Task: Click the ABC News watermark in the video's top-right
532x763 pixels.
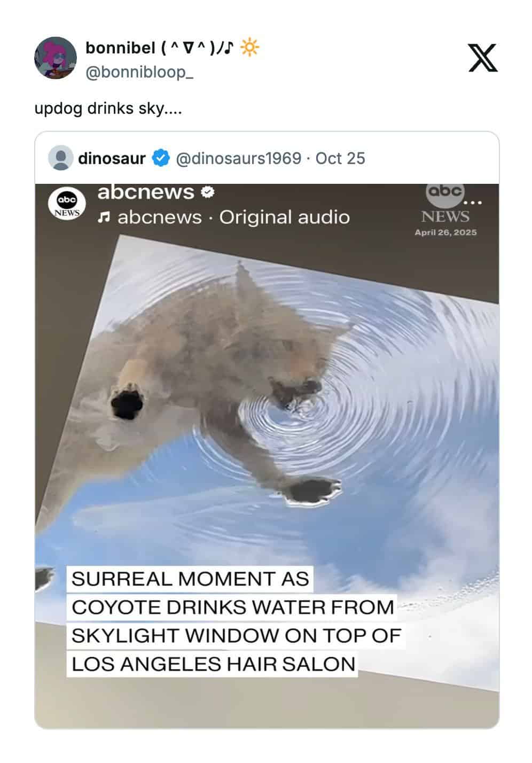Action: point(444,204)
